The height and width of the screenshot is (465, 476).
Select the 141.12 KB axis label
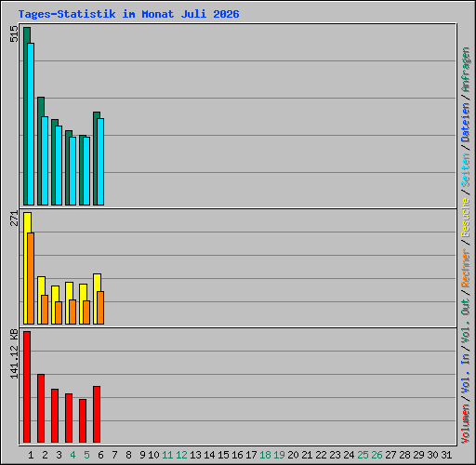pos(14,354)
